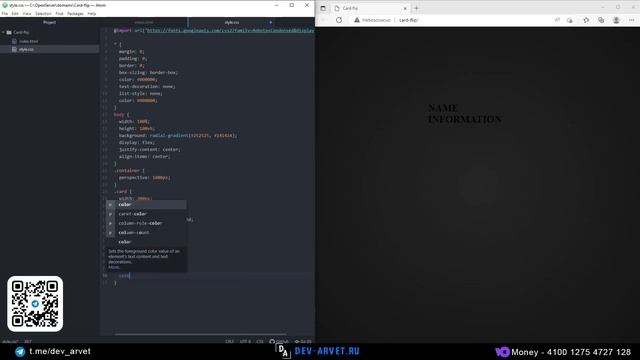Open the browser Settings and more menu
Viewport: 640px width, 360px height.
tap(631, 20)
